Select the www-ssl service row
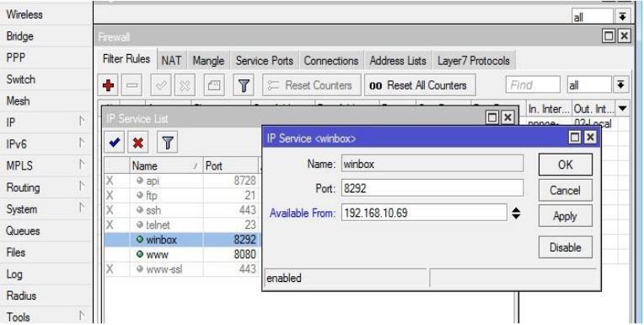 182,269
